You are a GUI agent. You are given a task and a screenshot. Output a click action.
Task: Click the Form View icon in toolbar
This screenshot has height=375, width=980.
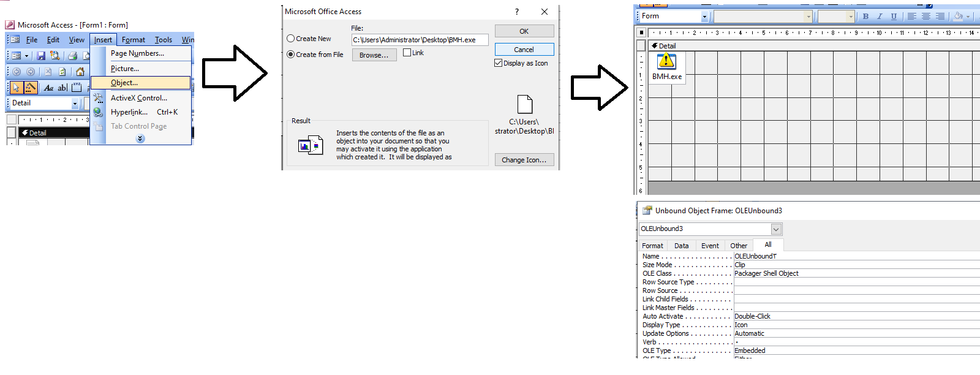coord(17,56)
